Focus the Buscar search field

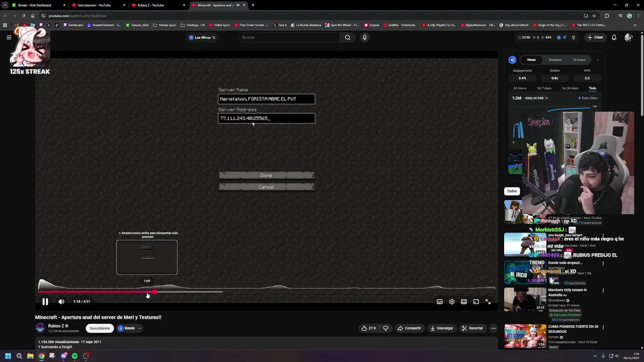pyautogui.click(x=289, y=37)
